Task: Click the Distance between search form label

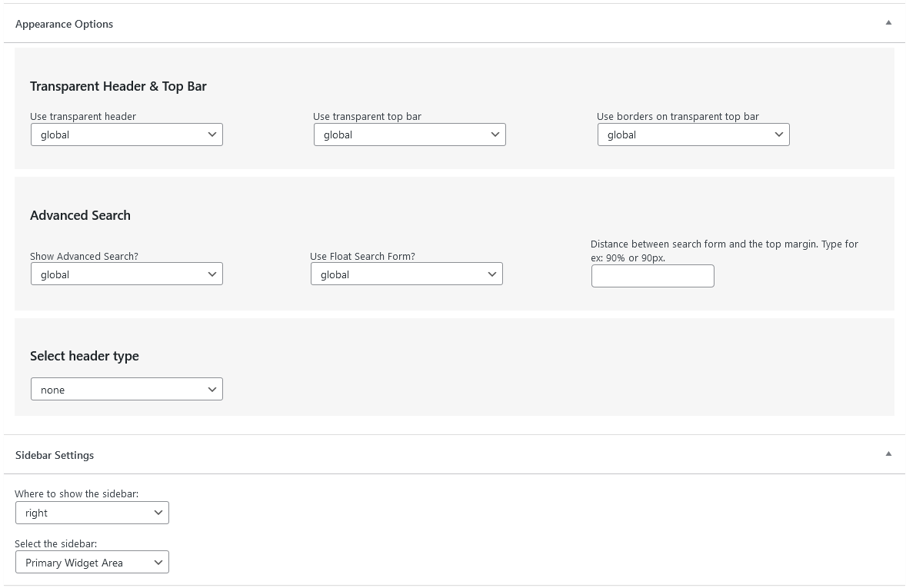Action: point(724,251)
